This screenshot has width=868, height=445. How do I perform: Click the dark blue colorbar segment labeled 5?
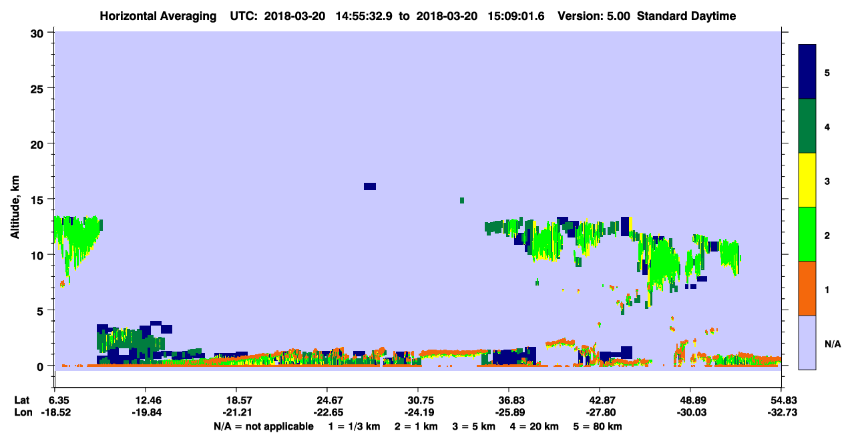tap(807, 72)
